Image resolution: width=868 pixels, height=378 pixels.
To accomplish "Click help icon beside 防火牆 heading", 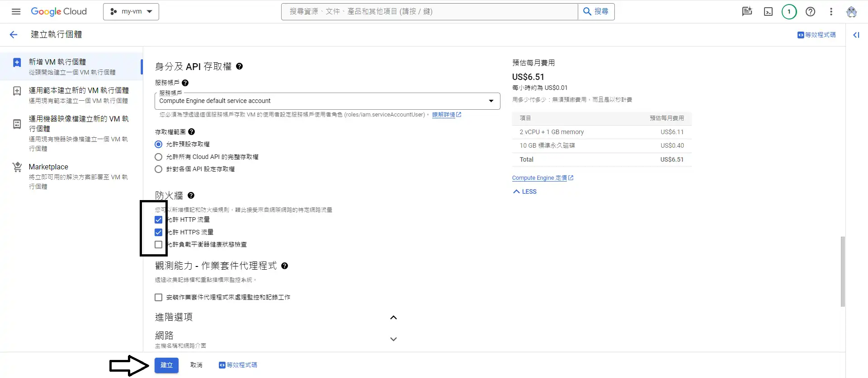I will tap(191, 196).
